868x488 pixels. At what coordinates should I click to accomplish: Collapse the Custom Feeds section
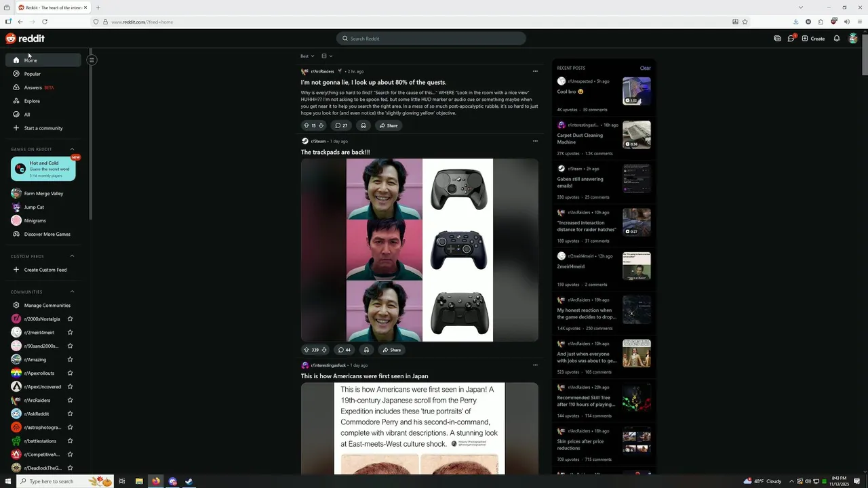tap(72, 256)
